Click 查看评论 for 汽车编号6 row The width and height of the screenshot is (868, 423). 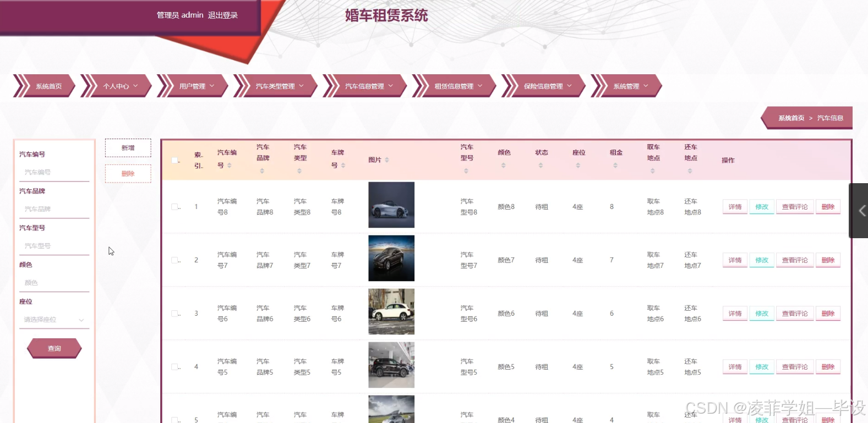point(795,314)
